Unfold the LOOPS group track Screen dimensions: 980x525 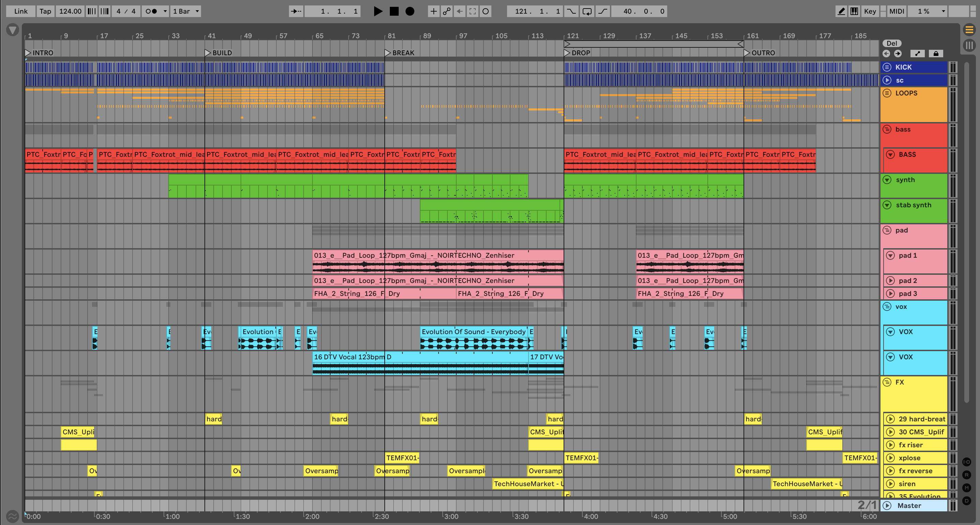(887, 93)
